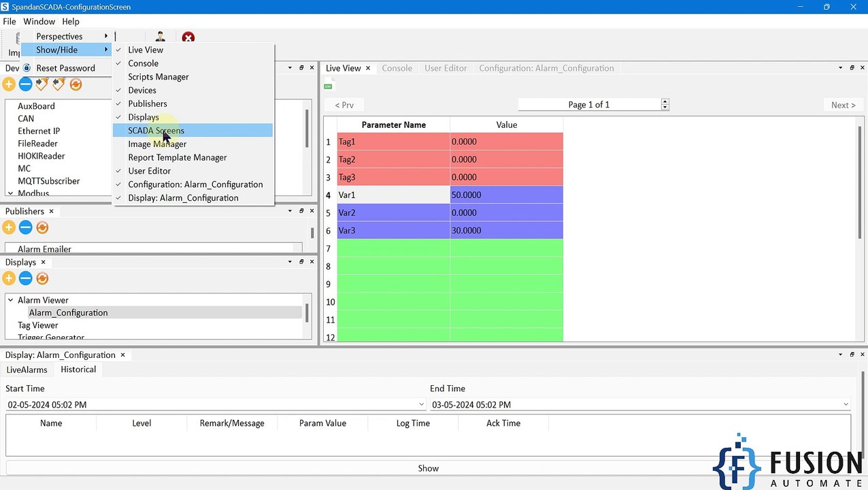The width and height of the screenshot is (868, 490).
Task: Toggle Configuration: Alarm_Configuration in Show/Hide menu
Action: point(193,184)
